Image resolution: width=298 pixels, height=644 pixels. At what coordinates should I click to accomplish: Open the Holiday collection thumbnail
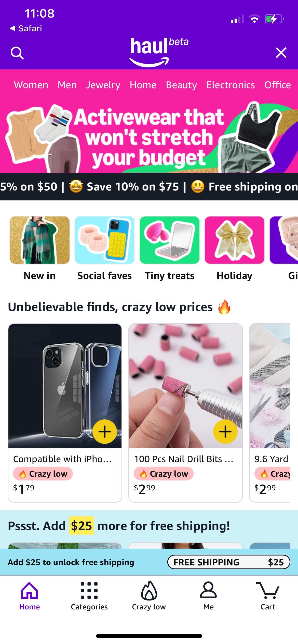[234, 240]
